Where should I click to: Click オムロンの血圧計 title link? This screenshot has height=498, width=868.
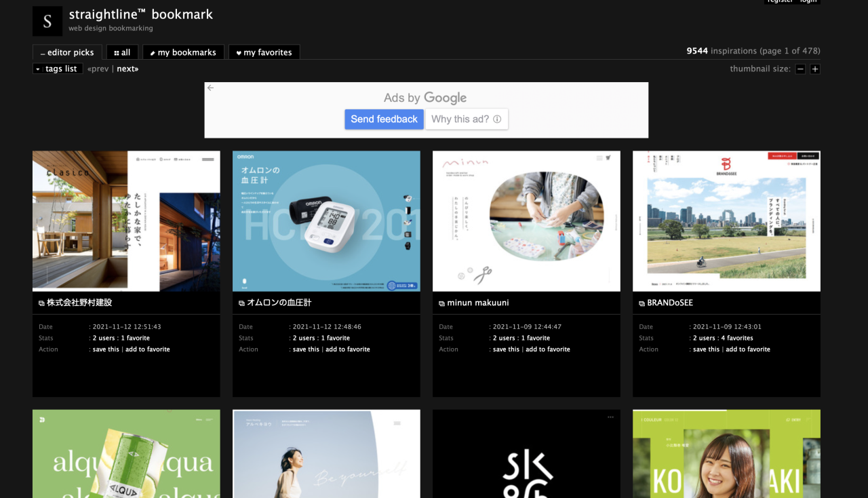[279, 303]
